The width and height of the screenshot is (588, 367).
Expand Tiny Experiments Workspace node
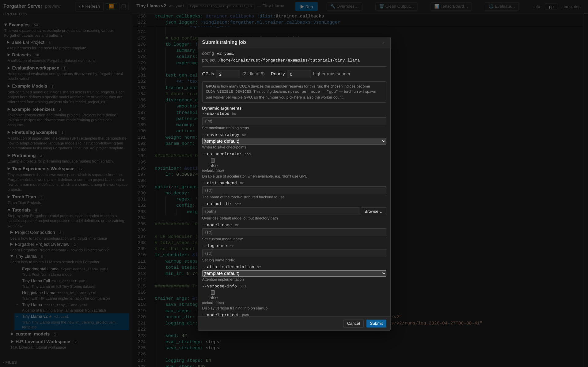(9, 169)
